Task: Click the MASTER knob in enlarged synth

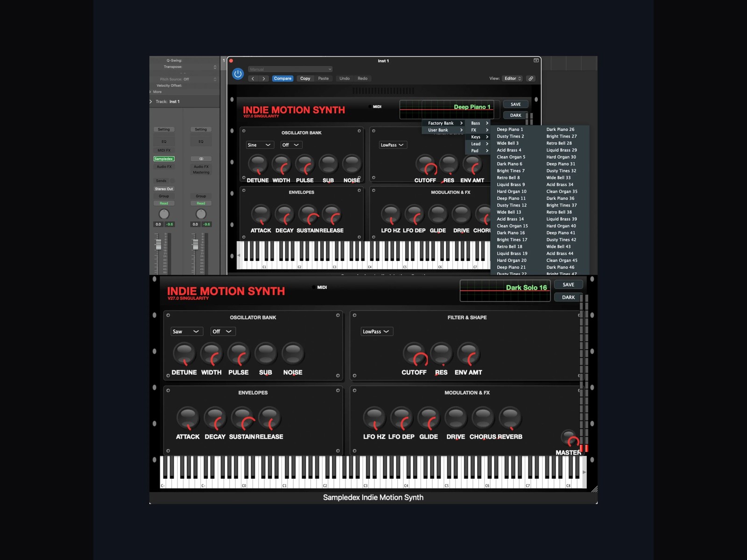Action: point(570,439)
